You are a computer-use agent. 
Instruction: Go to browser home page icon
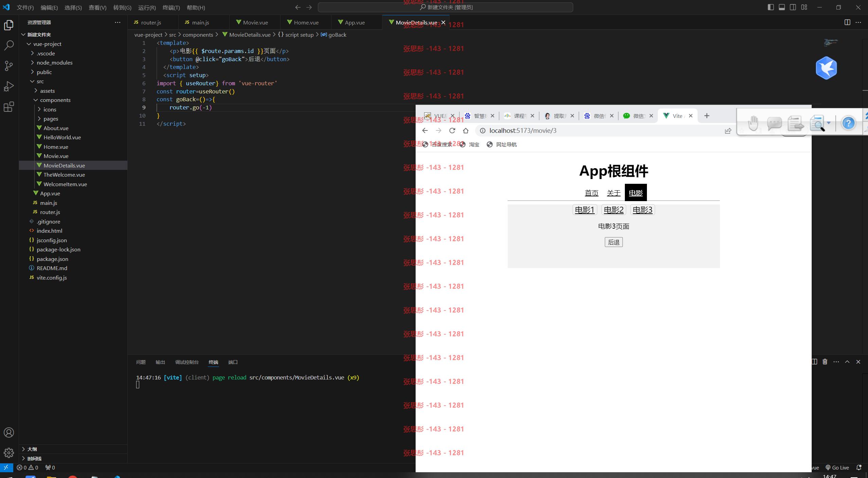click(x=466, y=130)
